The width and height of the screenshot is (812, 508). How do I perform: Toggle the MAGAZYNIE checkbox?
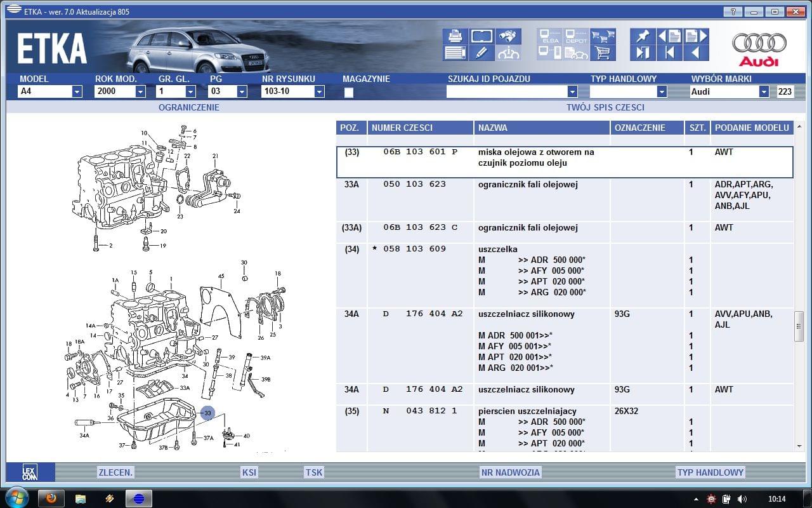pyautogui.click(x=348, y=93)
